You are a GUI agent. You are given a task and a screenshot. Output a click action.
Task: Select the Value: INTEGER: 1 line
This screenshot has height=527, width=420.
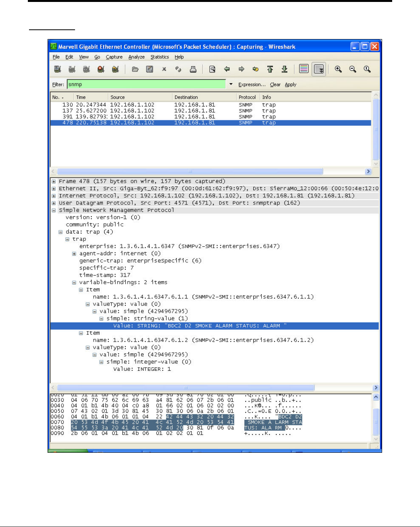click(x=142, y=369)
